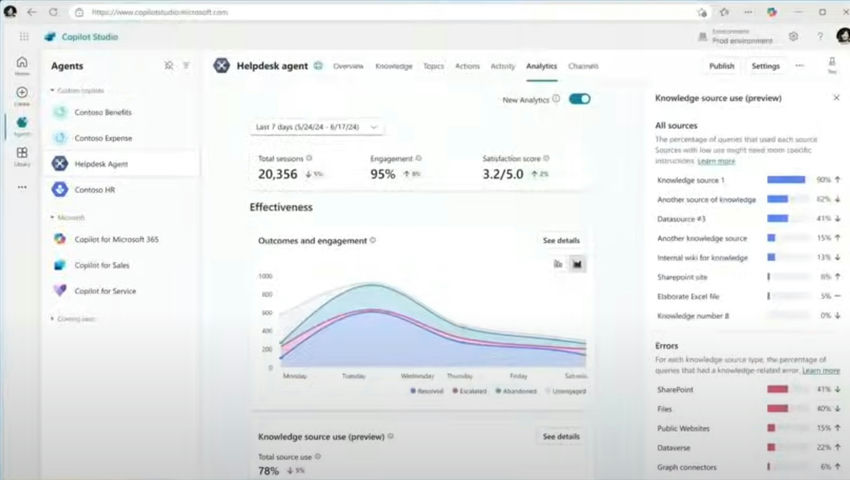850x480 pixels.
Task: Toggle Escalated series in chart legend
Action: (469, 391)
